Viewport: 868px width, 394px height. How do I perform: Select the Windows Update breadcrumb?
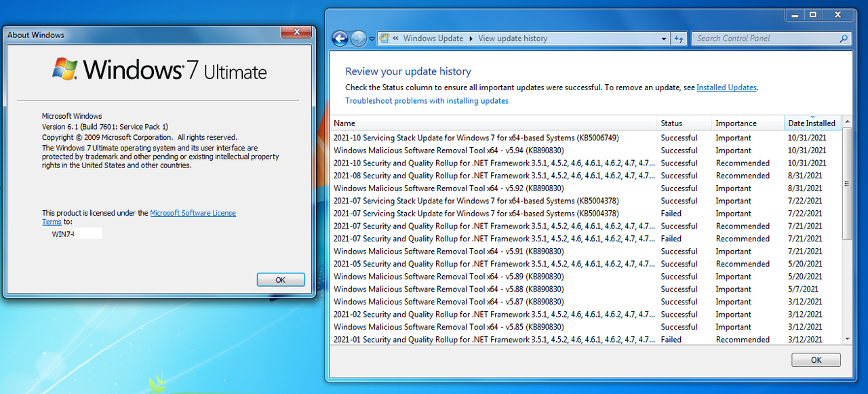(x=433, y=39)
